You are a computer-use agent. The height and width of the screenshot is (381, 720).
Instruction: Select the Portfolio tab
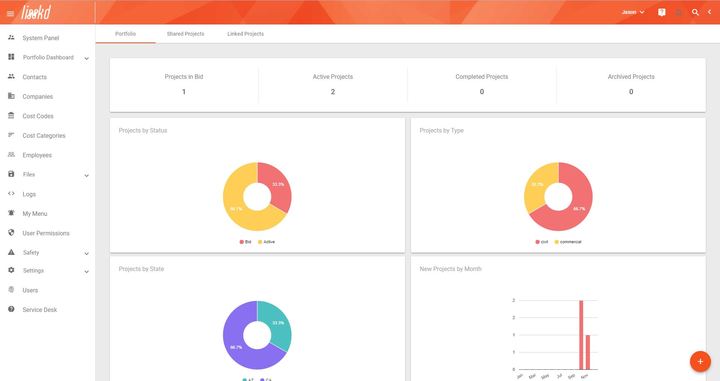(125, 34)
